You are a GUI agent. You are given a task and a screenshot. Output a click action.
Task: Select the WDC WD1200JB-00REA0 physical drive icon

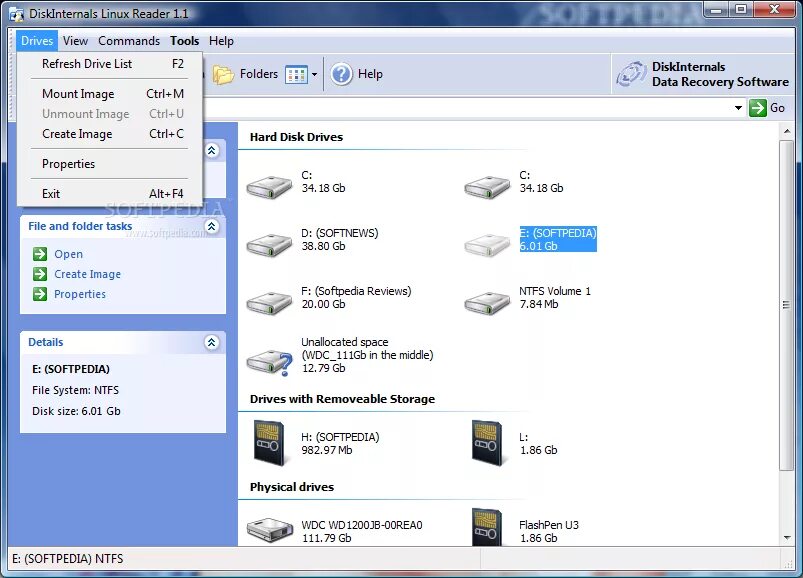click(x=269, y=529)
